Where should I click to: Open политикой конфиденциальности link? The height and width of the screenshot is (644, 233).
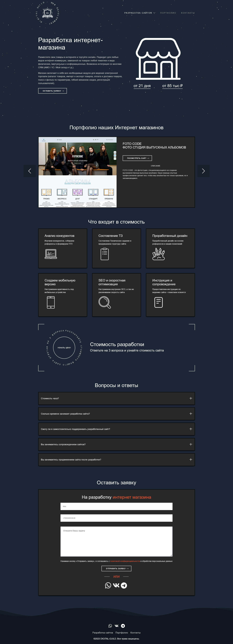point(125,561)
